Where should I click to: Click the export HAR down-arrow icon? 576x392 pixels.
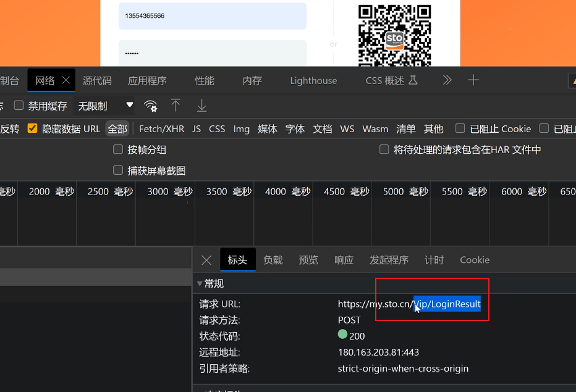[x=201, y=106]
